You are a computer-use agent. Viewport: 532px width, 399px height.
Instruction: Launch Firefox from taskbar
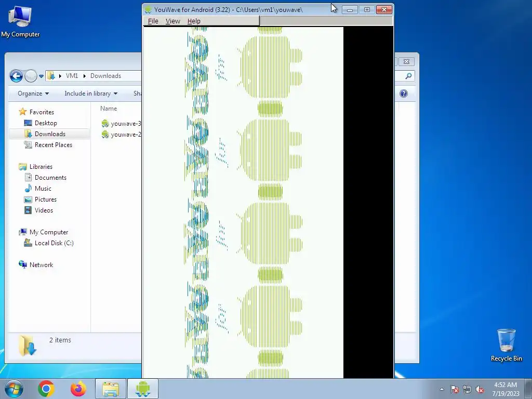(78, 389)
